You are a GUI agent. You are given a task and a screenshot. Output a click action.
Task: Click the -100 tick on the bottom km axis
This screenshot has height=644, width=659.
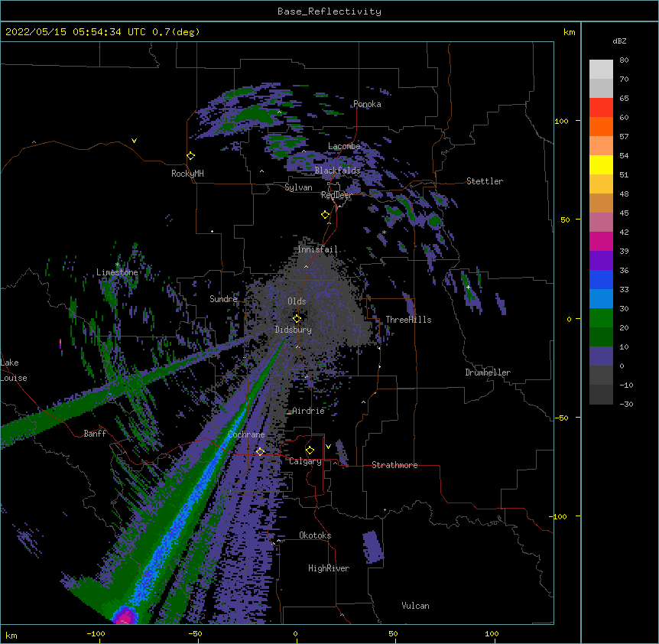[96, 633]
